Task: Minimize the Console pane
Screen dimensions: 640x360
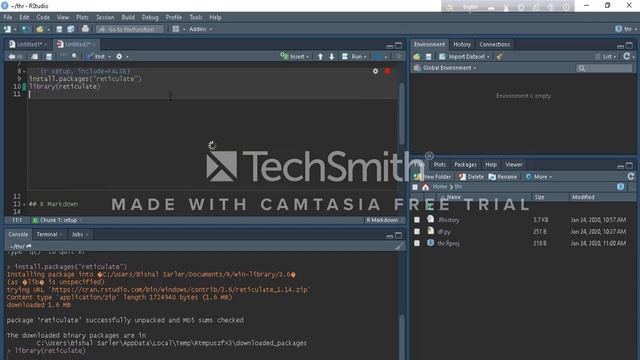Action: 389,236
